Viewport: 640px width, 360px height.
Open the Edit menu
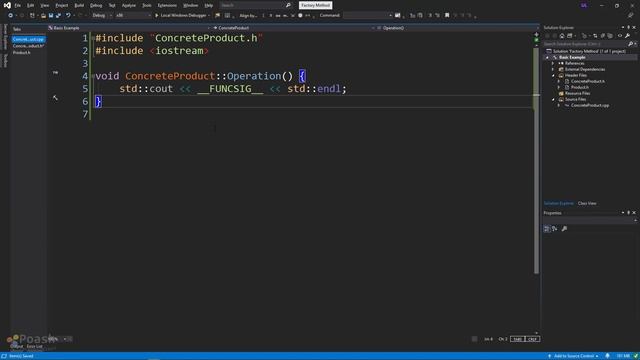(31, 5)
